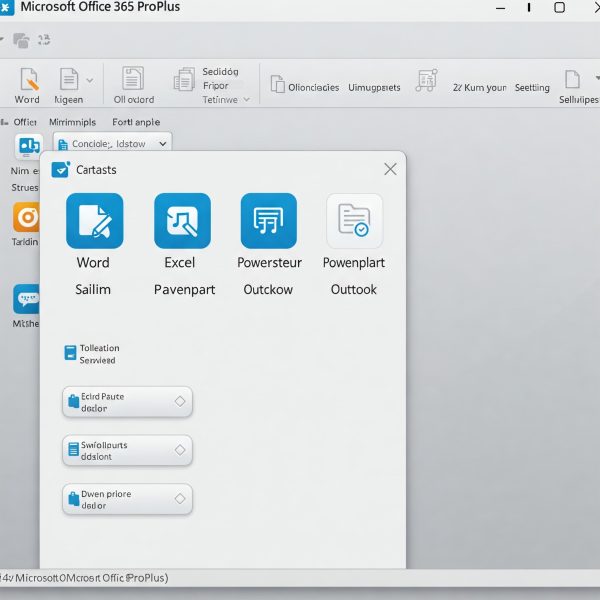Click the Tolleation Servlead icon

click(x=70, y=353)
